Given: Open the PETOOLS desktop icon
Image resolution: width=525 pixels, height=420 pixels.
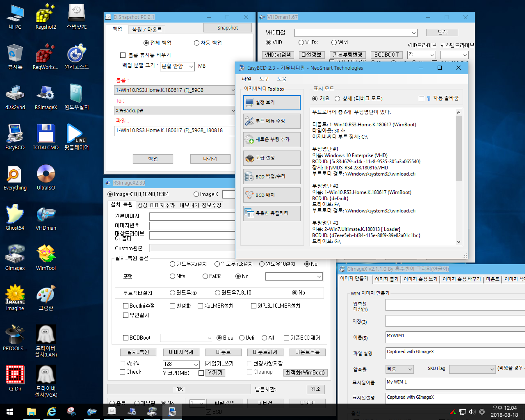Looking at the screenshot, I should pos(15,338).
